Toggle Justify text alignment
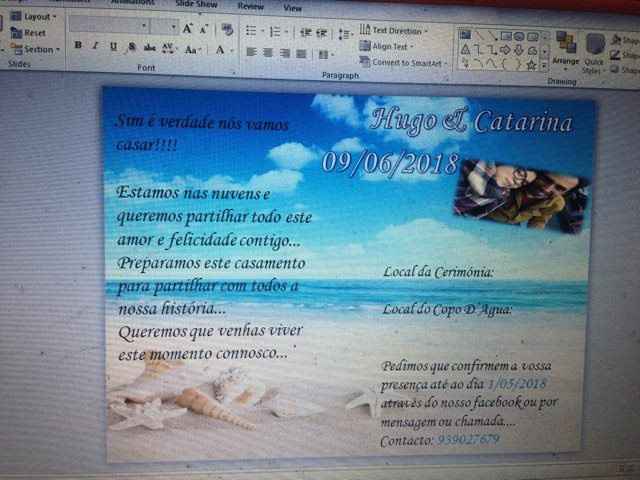 (x=301, y=53)
